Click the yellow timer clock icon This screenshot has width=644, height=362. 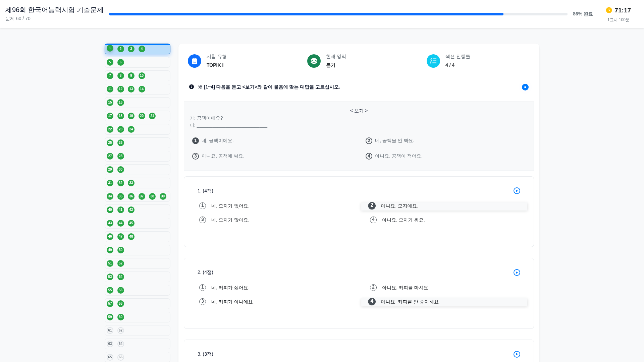pos(609,10)
